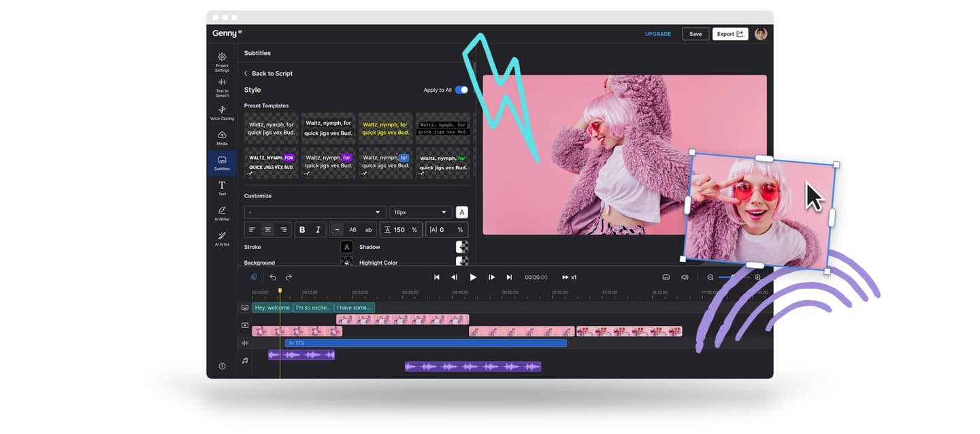
Task: Open the Text to Speech panel
Action: coord(222,86)
